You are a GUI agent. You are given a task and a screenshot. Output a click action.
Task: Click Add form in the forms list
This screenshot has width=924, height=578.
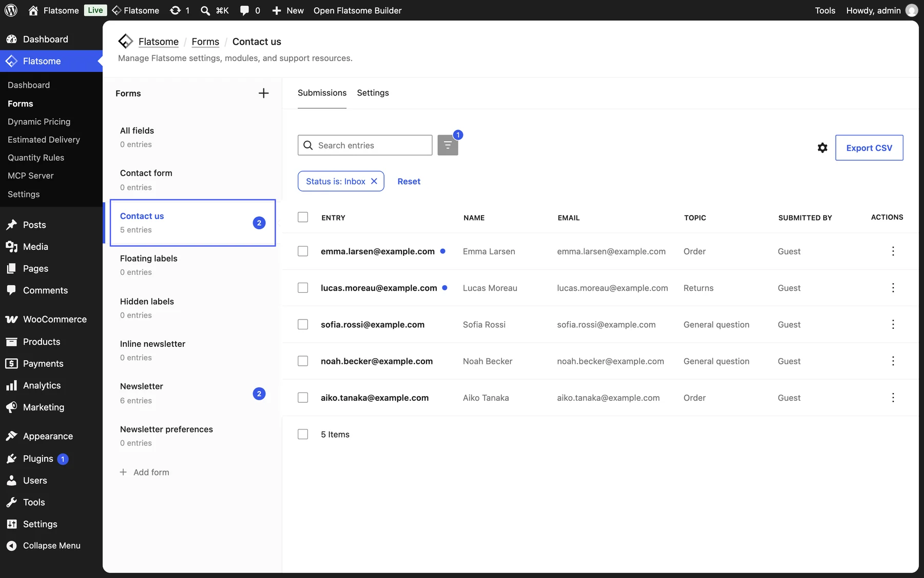[x=144, y=472]
